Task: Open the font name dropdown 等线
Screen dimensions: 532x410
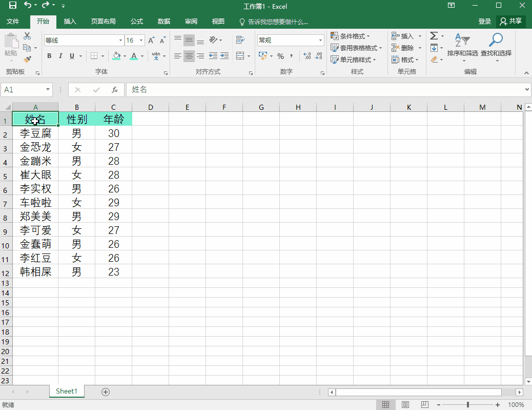Action: tap(120, 41)
